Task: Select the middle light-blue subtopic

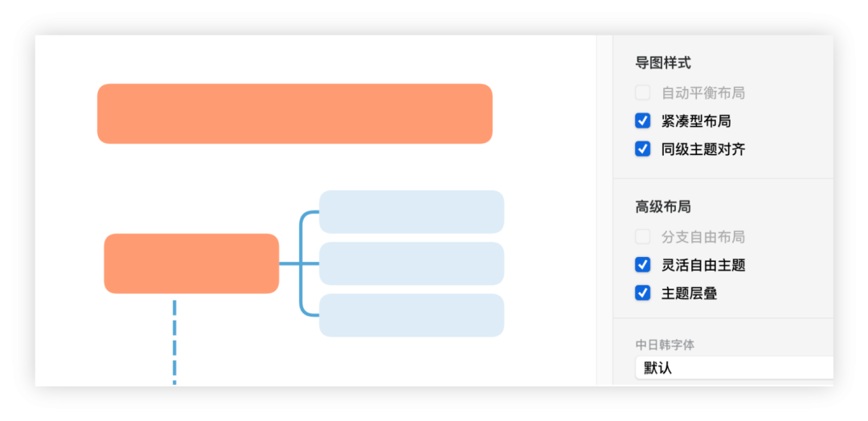Action: (411, 264)
